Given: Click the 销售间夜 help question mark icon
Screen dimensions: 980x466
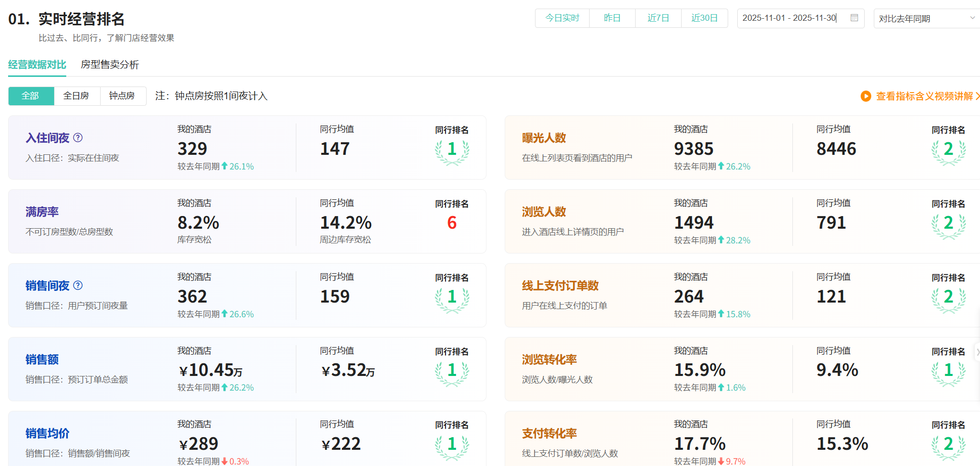Looking at the screenshot, I should pos(78,285).
